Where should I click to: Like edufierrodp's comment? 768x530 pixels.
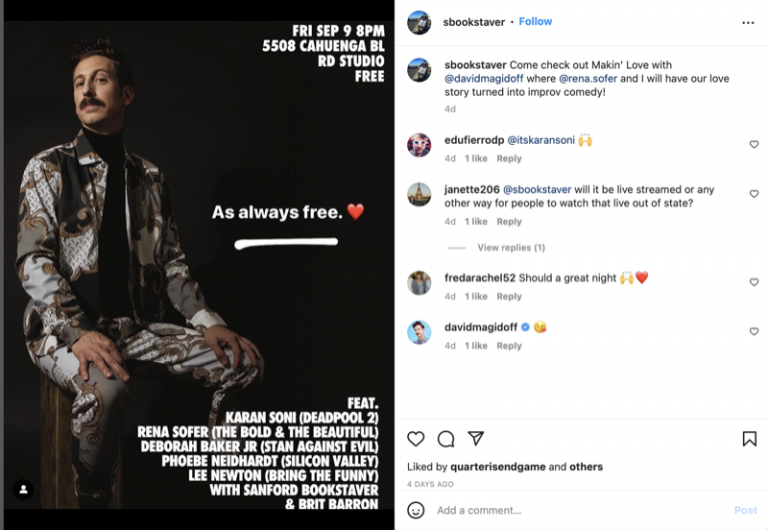[x=754, y=145]
